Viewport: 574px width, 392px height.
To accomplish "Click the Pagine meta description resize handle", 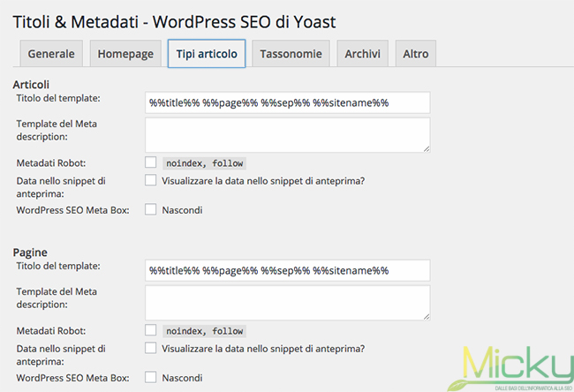I will point(426,315).
